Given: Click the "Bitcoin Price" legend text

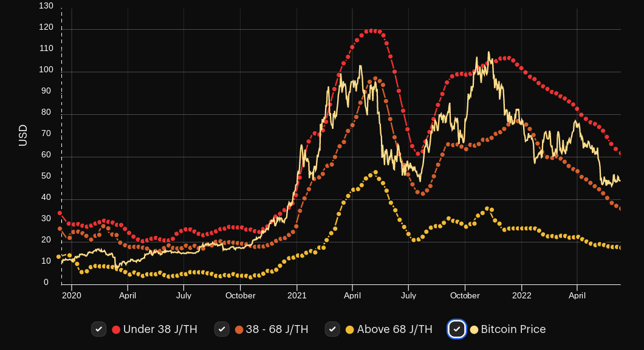Looking at the screenshot, I should click(513, 329).
